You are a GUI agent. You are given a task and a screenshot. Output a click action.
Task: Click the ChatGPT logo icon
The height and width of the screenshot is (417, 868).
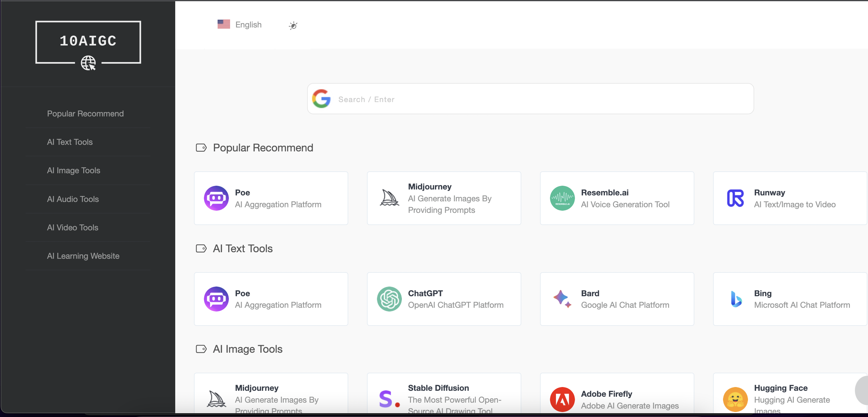(389, 299)
